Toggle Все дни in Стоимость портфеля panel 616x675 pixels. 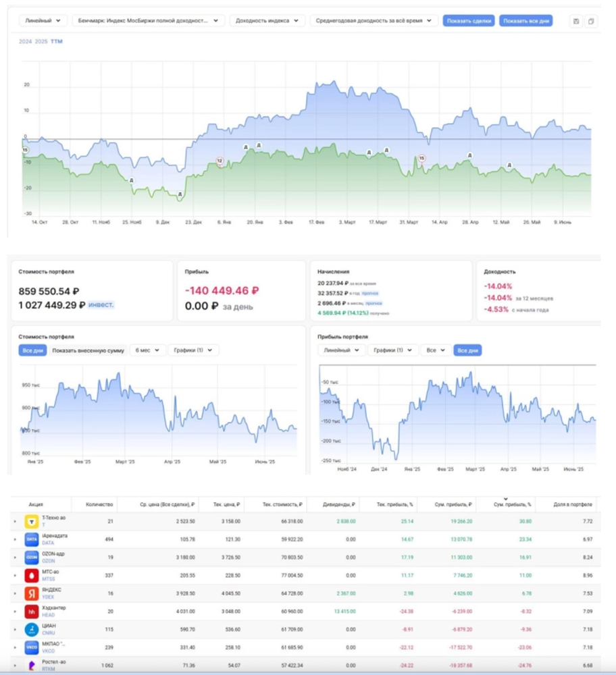click(32, 350)
